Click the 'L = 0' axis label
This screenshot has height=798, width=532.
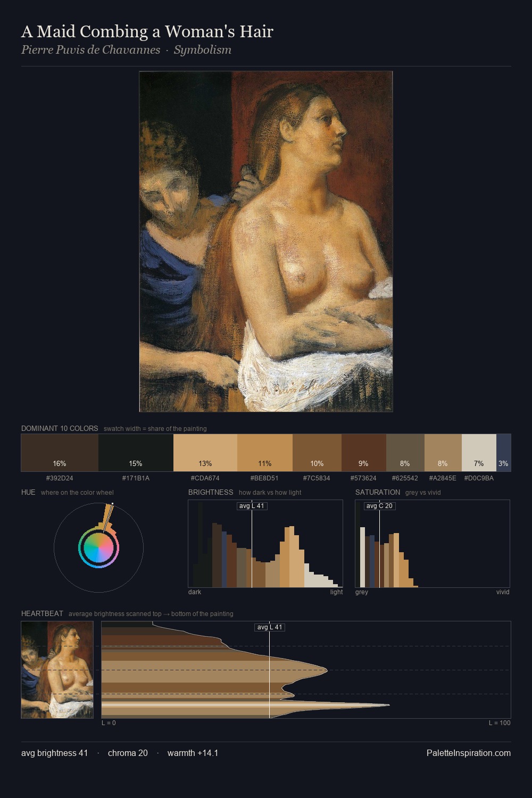point(109,723)
